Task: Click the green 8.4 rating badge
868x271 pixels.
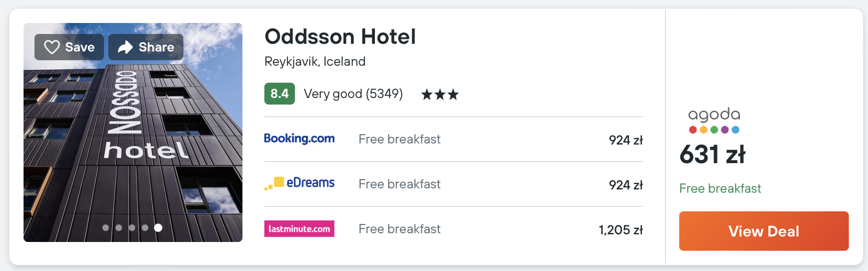Action: [280, 94]
